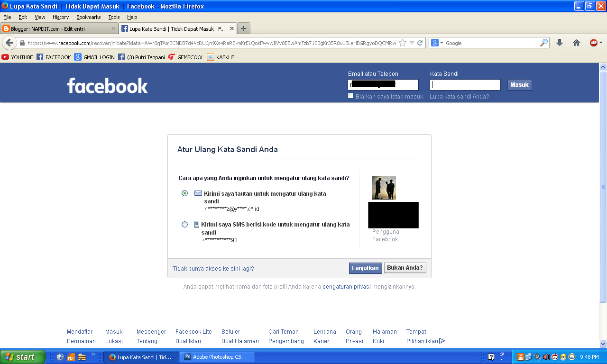Image resolution: width=607 pixels, height=364 pixels.
Task: Open the address bar history dropdown arrow
Action: 412,43
